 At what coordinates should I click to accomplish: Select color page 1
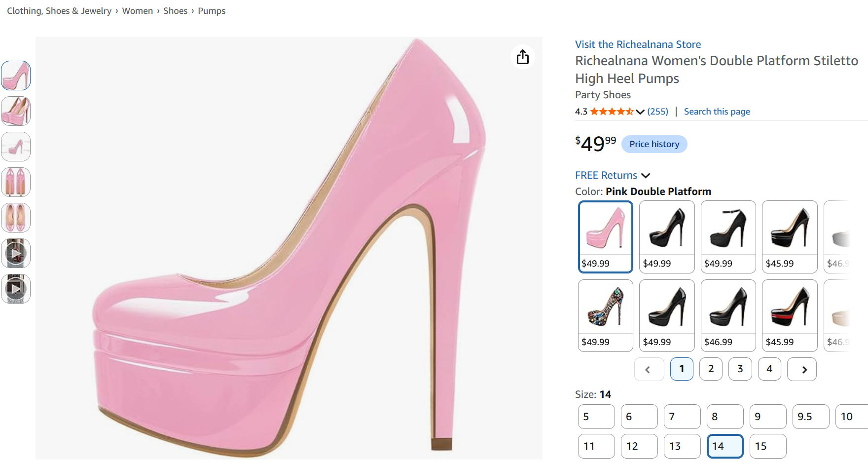682,369
